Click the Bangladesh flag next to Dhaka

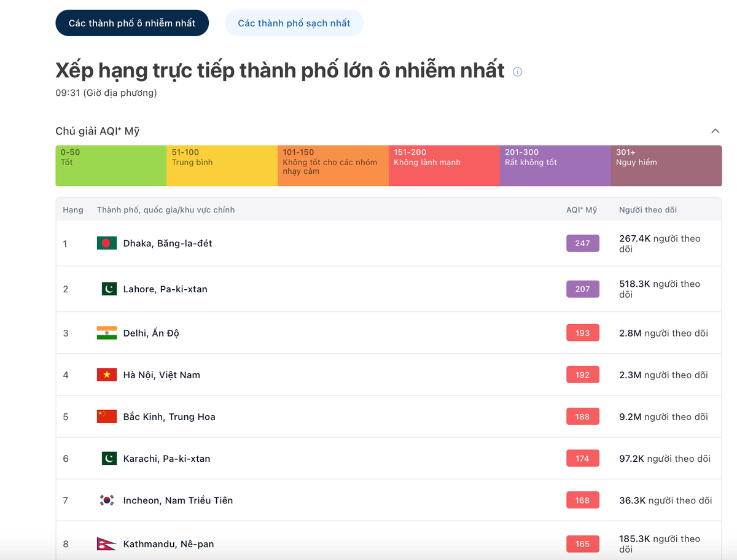[x=107, y=243]
